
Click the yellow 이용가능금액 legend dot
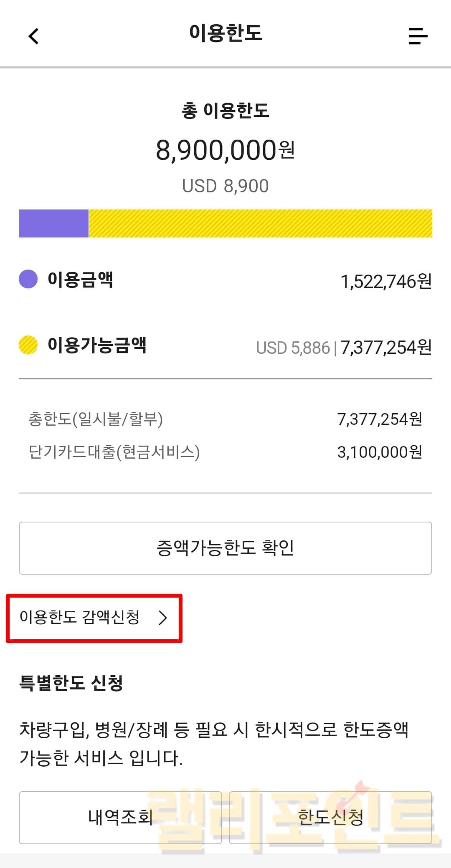tap(28, 345)
